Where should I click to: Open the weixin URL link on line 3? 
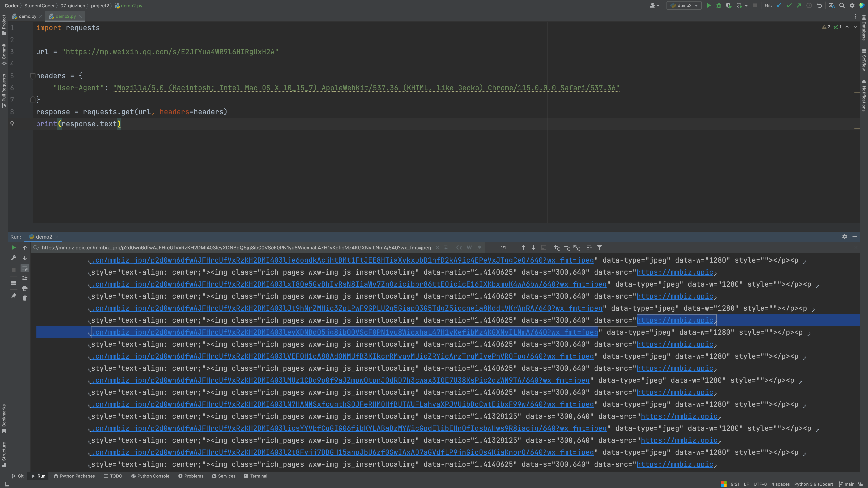pos(170,52)
